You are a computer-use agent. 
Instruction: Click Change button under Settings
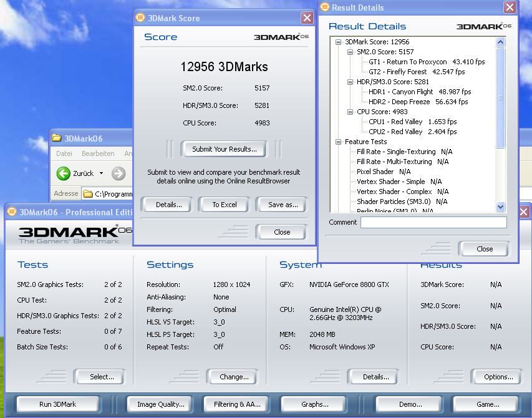pos(233,377)
